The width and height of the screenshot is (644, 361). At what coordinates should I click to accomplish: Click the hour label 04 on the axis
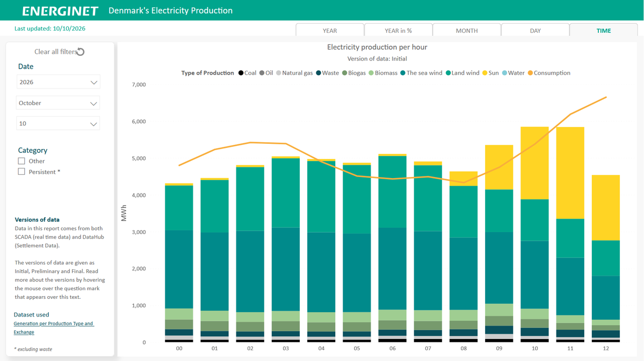[321, 348]
